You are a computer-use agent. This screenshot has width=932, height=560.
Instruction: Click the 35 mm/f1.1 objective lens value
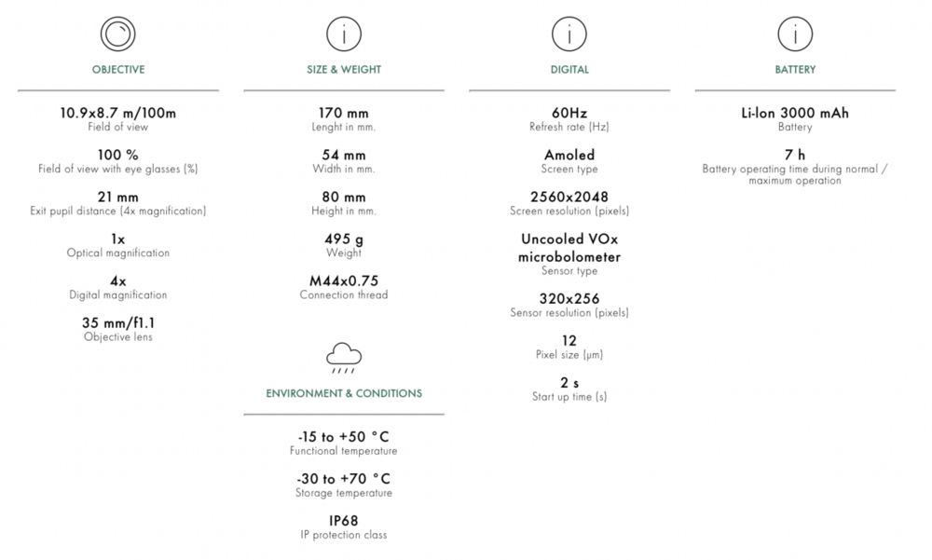coord(117,323)
